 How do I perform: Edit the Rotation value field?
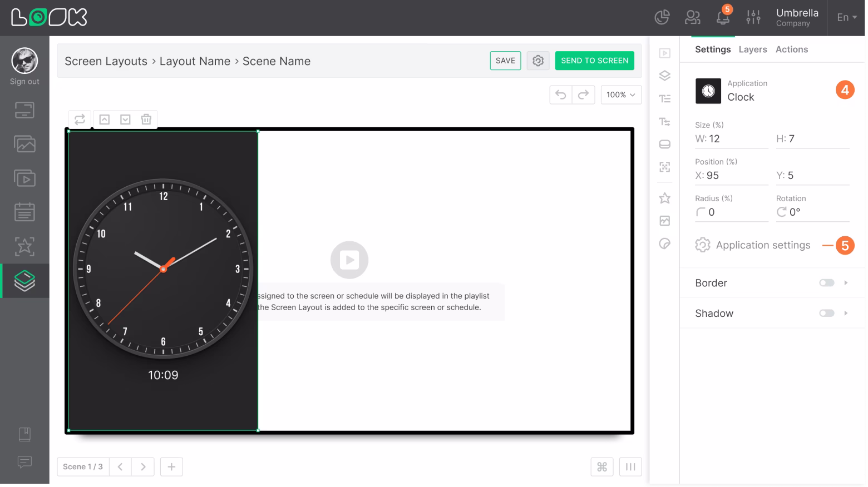813,212
